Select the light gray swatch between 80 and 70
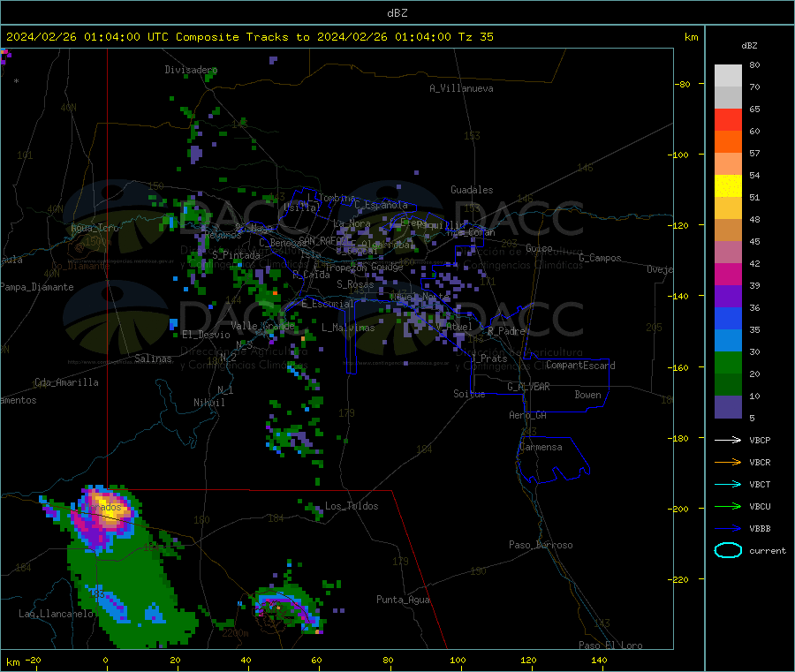Viewport: 795px width, 672px height. (x=728, y=76)
